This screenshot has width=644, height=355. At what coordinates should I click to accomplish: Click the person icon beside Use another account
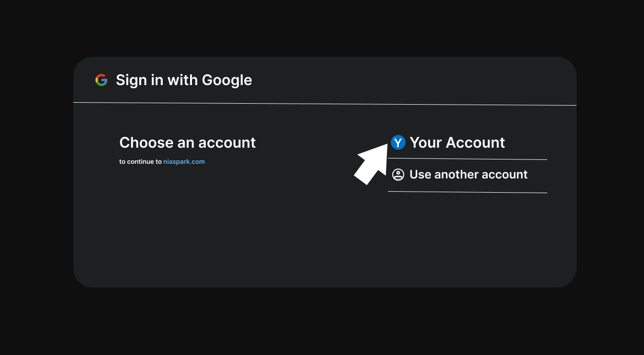(x=398, y=175)
